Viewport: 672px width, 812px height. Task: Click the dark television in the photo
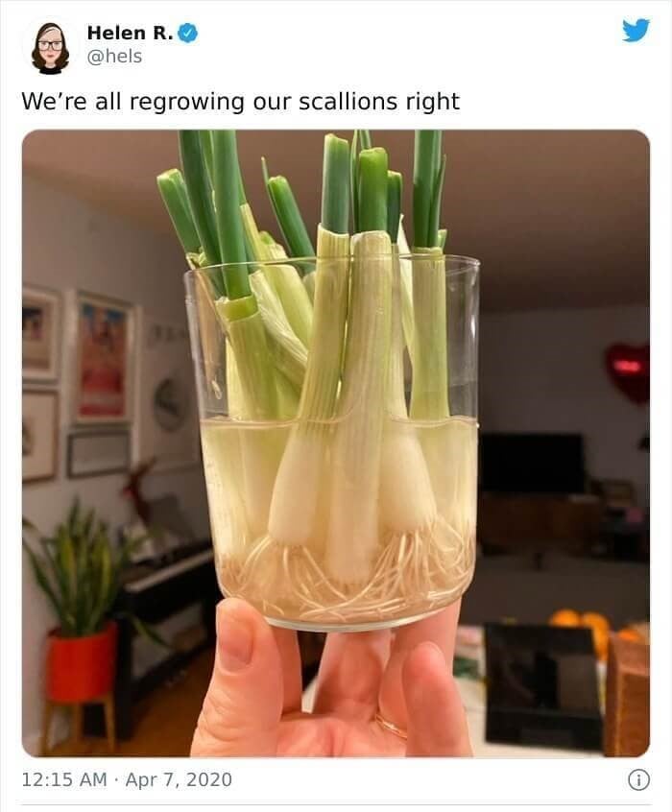[x=533, y=463]
